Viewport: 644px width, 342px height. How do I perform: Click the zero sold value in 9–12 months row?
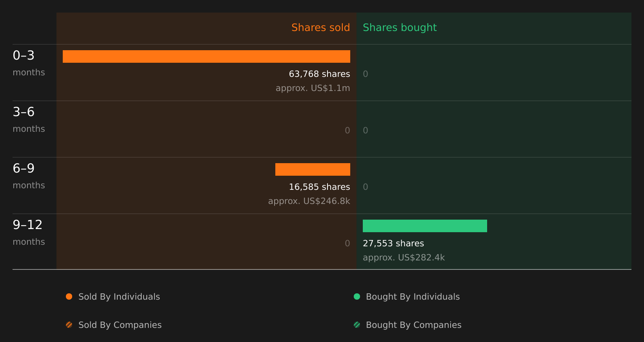tap(347, 244)
